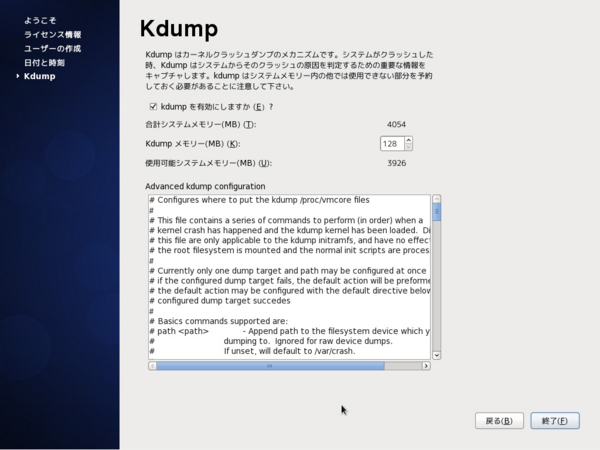Click the line '# Currently only one dump target'
This screenshot has height=450, width=600.
pos(288,271)
